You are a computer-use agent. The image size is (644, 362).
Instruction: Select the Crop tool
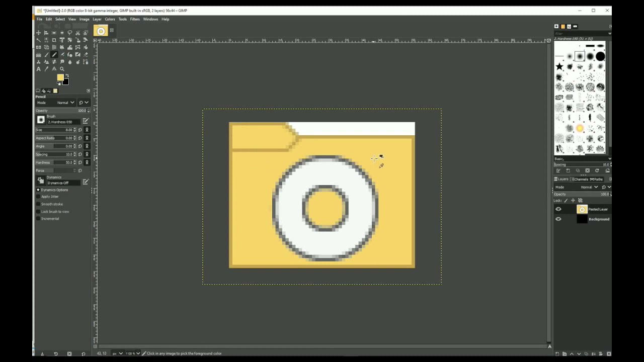pos(54,40)
